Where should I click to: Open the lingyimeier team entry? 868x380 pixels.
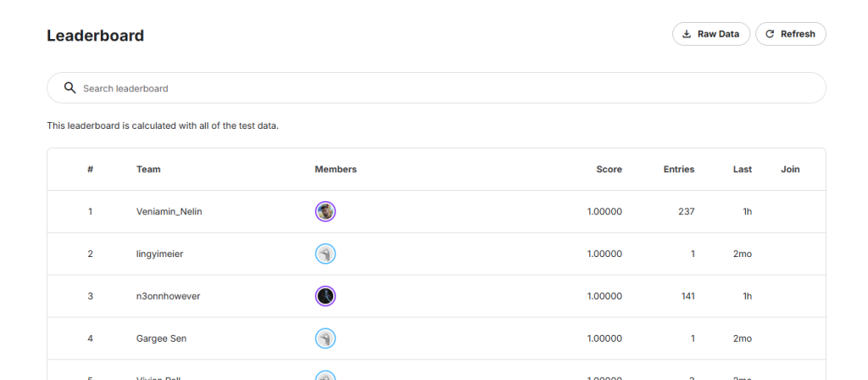159,254
